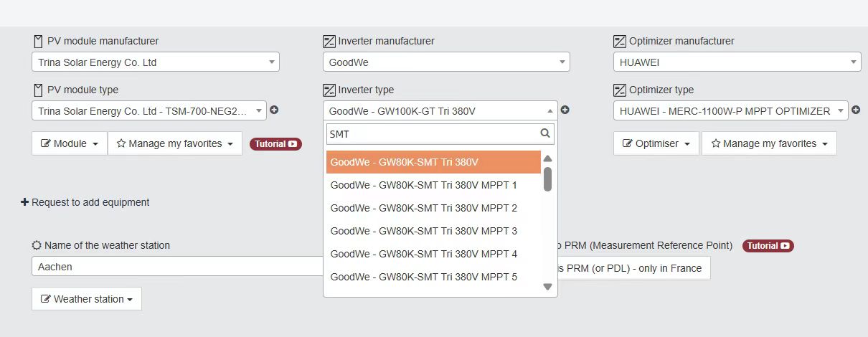
Task: Click the Tutorial badge beside PRM label
Action: pyautogui.click(x=768, y=246)
